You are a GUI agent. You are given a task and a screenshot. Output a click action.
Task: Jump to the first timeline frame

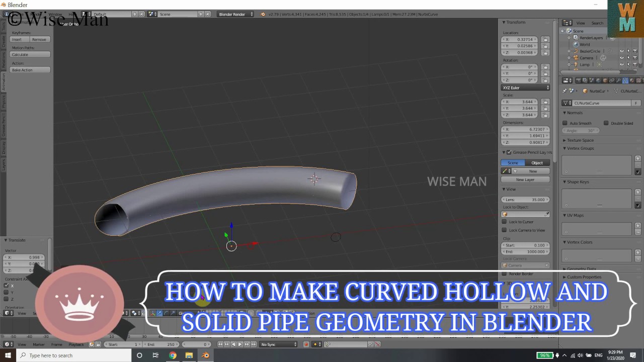pyautogui.click(x=220, y=344)
